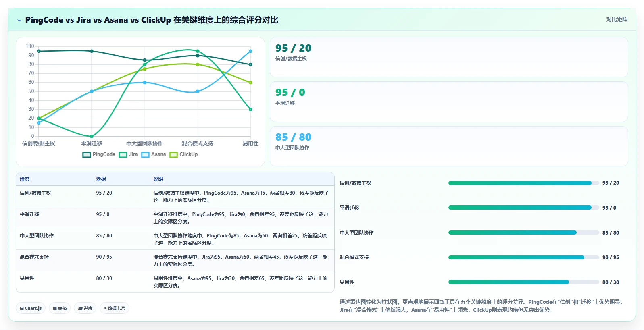Click the 数据卡片 tag at bottom
The image size is (644, 330).
point(115,308)
